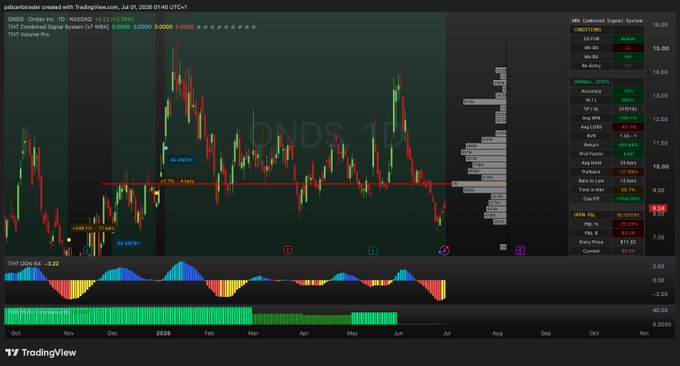Open the red earnings marker near March
Viewport: 680px width, 366px height.
pos(288,250)
